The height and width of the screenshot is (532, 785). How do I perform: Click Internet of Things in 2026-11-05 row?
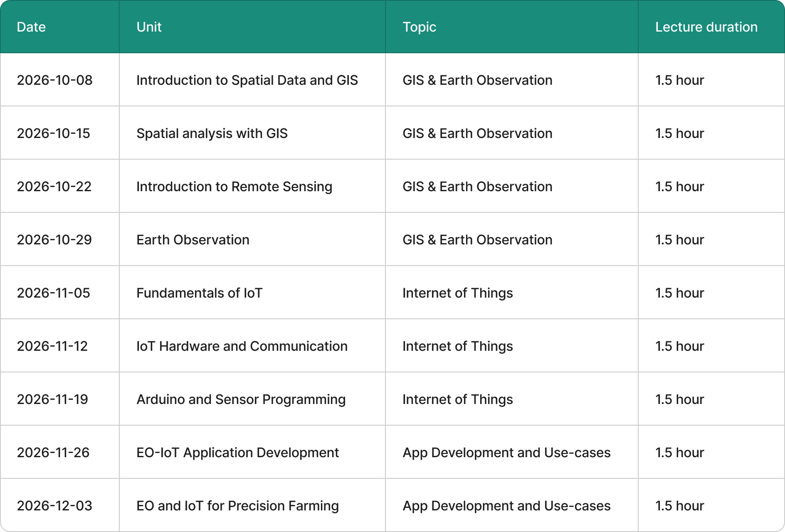click(458, 293)
